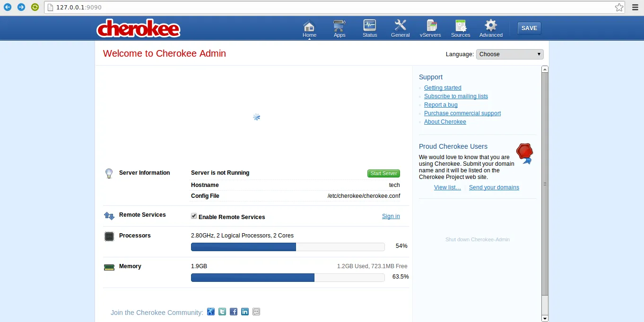Screen dimensions: 644x322
Task: Open the Advanced settings icon
Action: tap(491, 28)
